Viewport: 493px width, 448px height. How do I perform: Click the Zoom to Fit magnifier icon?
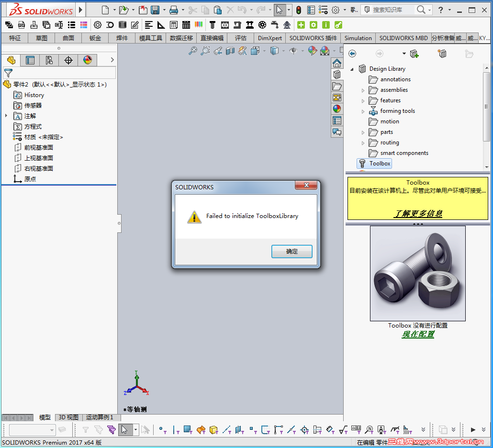[192, 51]
